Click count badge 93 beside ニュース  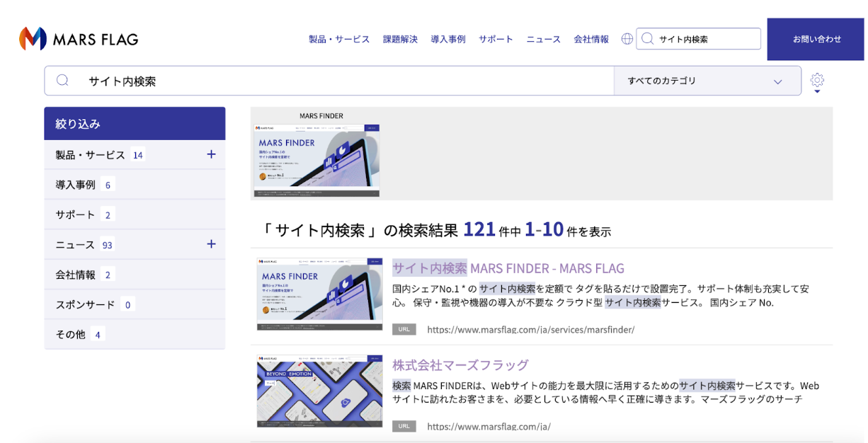click(x=108, y=245)
